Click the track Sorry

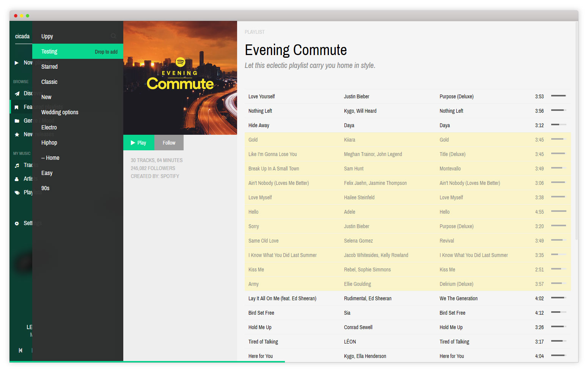[x=254, y=226]
